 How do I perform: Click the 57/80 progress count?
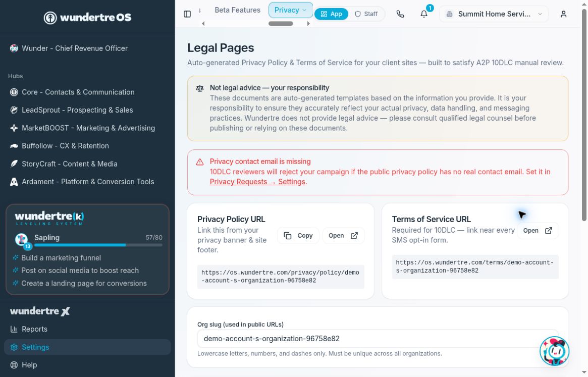(x=154, y=237)
